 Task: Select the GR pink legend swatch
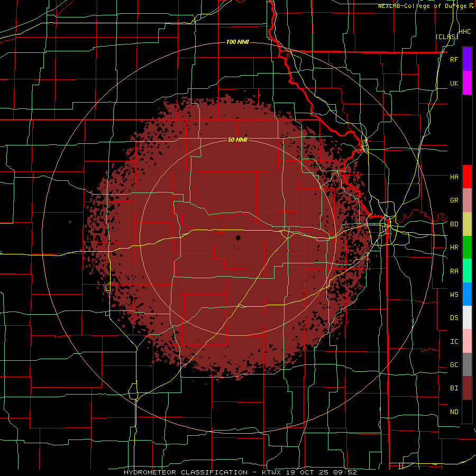tap(467, 200)
